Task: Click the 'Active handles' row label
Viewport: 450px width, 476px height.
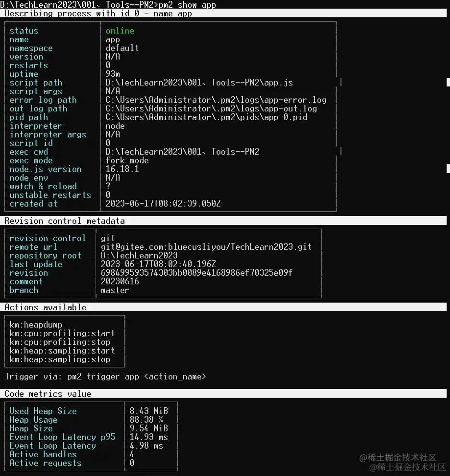Action: (x=43, y=454)
